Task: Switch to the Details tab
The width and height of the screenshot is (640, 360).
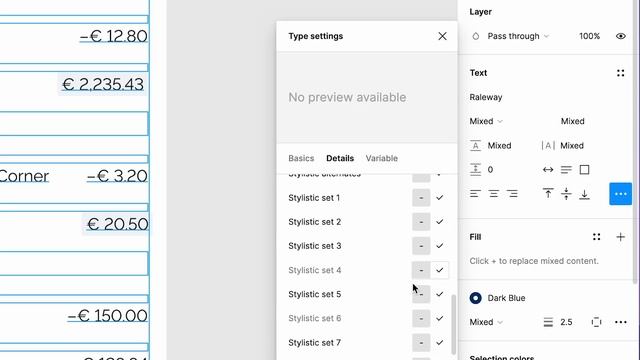Action: (340, 158)
